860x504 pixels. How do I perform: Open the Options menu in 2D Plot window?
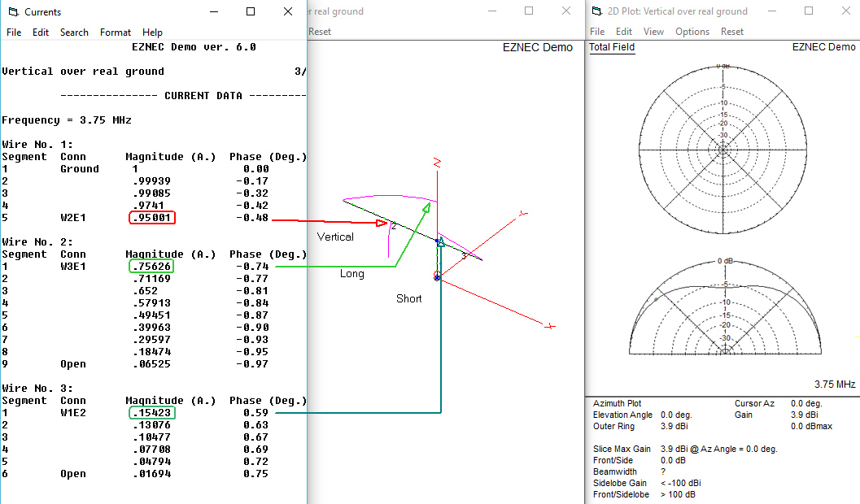(x=692, y=32)
